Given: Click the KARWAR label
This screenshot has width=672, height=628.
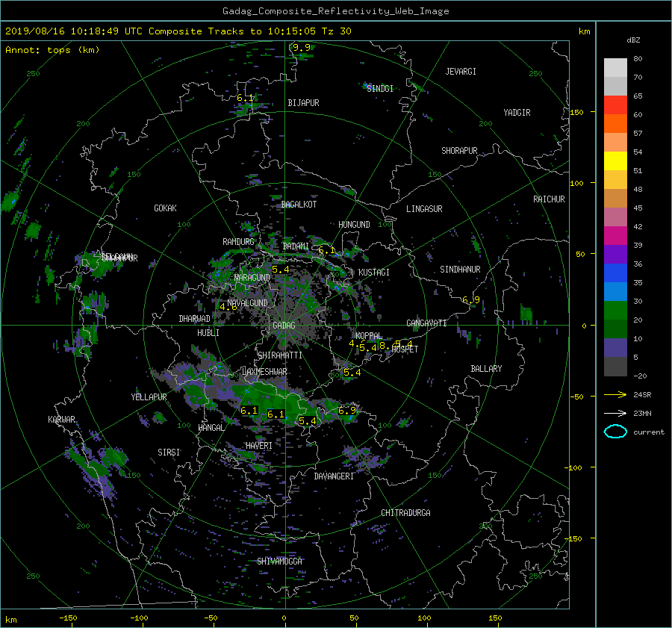Looking at the screenshot, I should 61,420.
